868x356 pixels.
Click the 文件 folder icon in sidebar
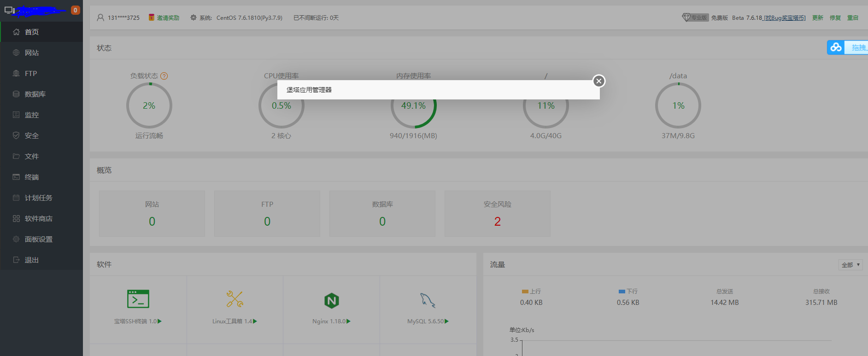[x=16, y=156]
